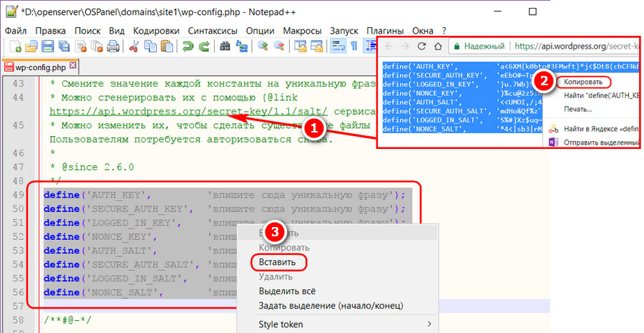The width and height of the screenshot is (644, 333).
Task: Open the Правка menu
Action: click(x=50, y=31)
